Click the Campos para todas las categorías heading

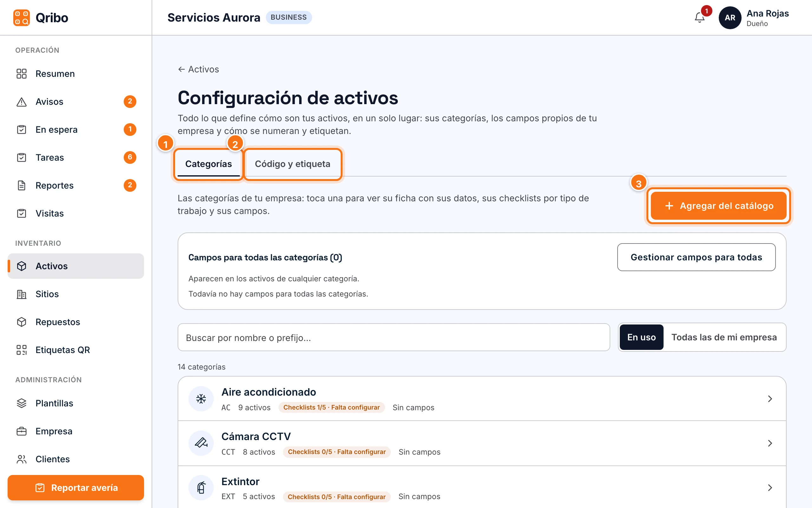tap(265, 257)
